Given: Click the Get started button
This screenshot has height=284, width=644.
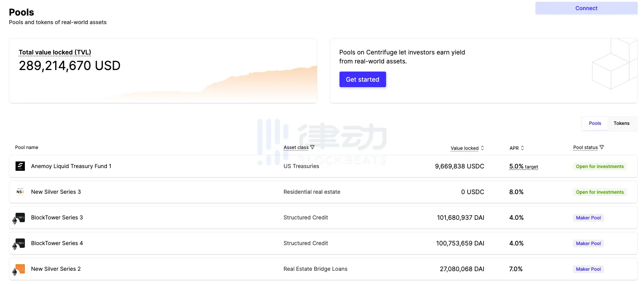Looking at the screenshot, I should 362,79.
